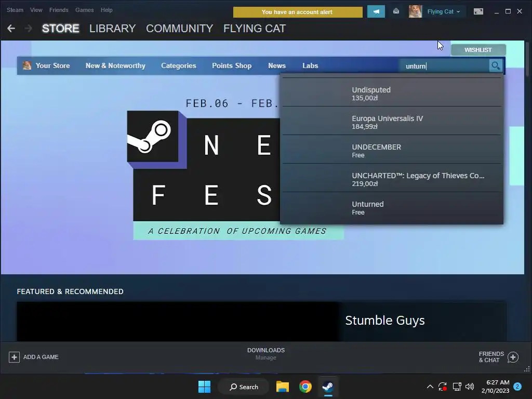Viewport: 532px width, 399px height.
Task: Go back using the back arrow
Action: tap(11, 29)
